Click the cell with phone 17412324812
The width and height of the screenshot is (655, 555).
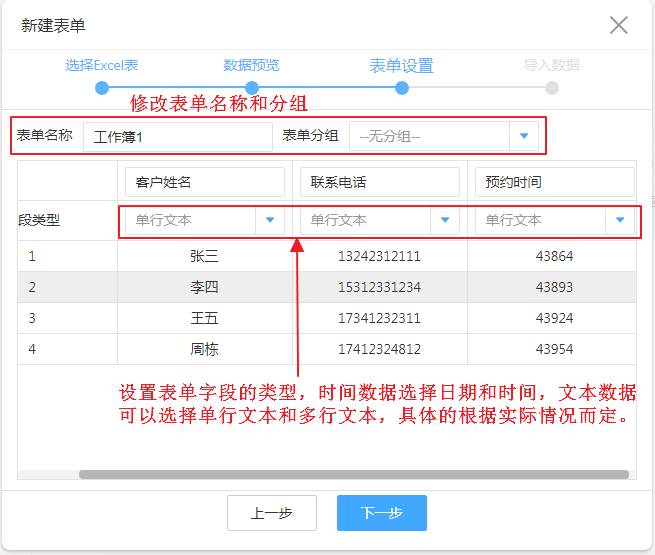(379, 350)
